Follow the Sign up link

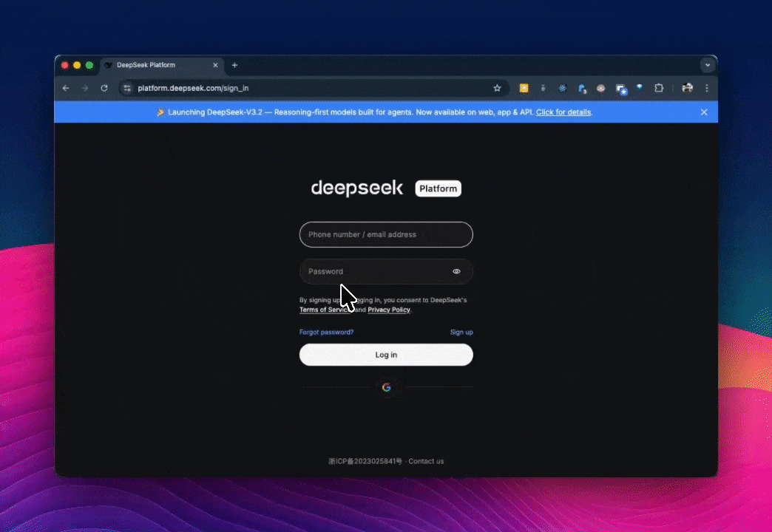(461, 332)
